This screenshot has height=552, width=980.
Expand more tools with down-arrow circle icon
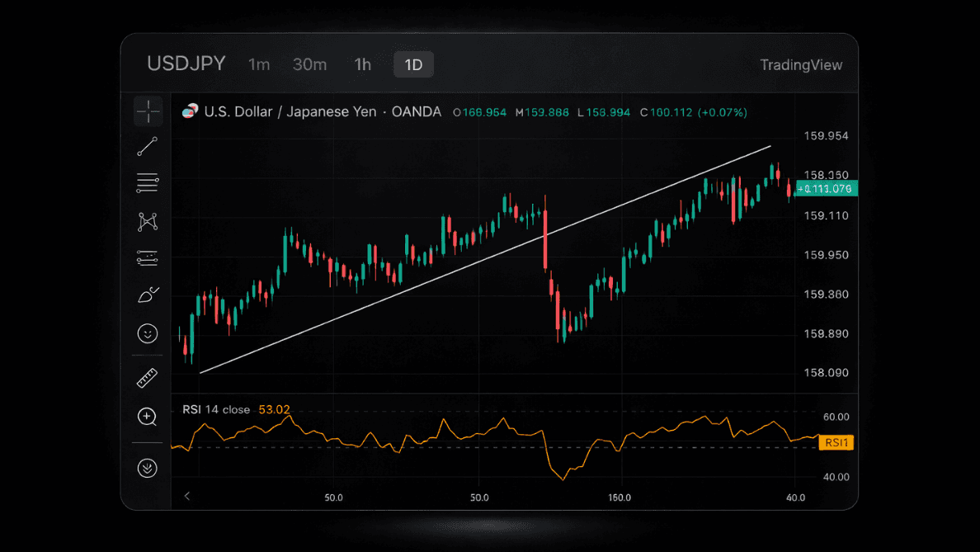[148, 468]
